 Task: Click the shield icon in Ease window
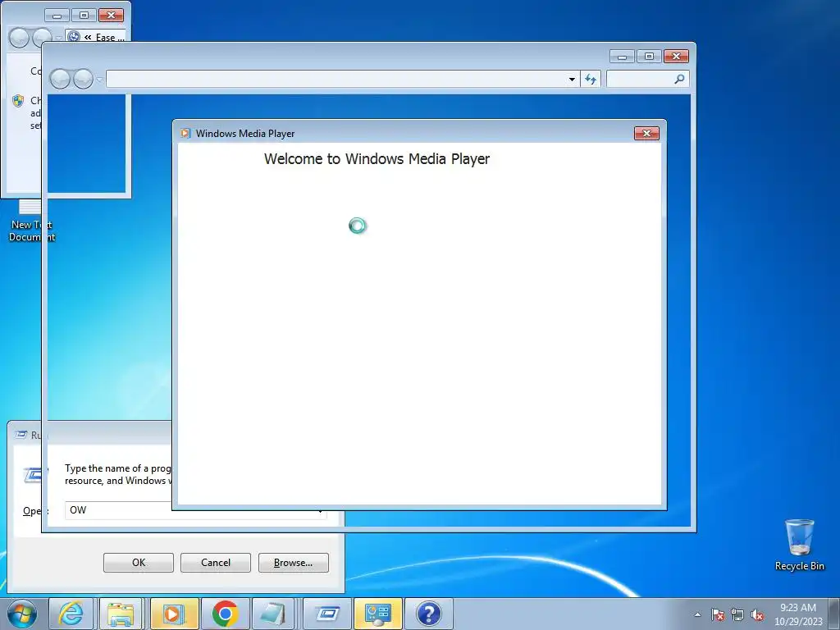(x=18, y=101)
